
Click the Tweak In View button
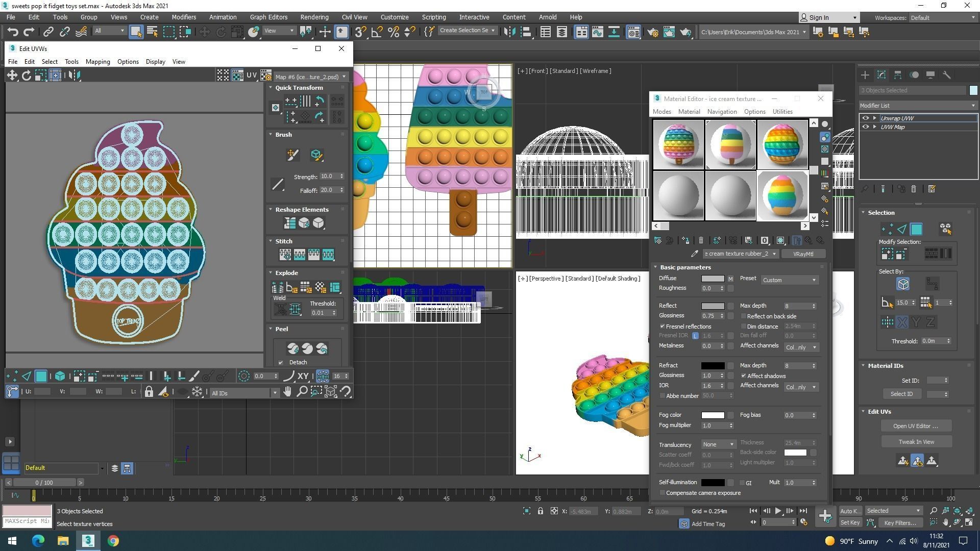pos(916,442)
